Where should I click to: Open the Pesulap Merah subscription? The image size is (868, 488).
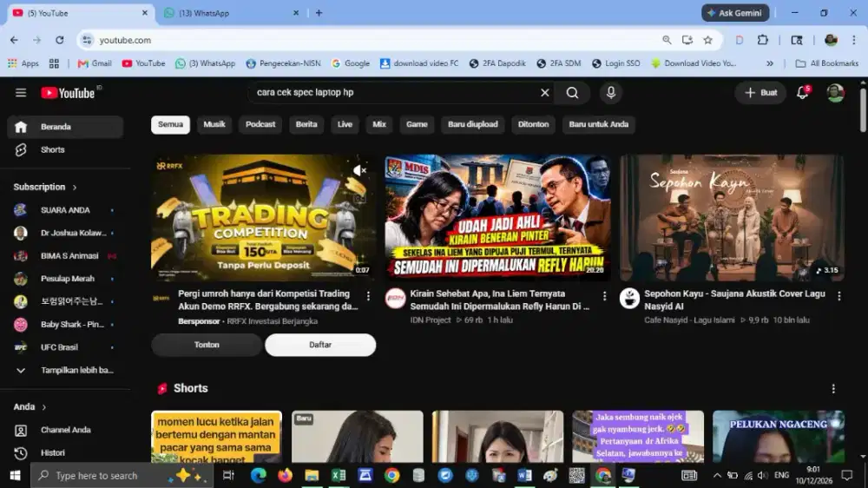click(65, 279)
